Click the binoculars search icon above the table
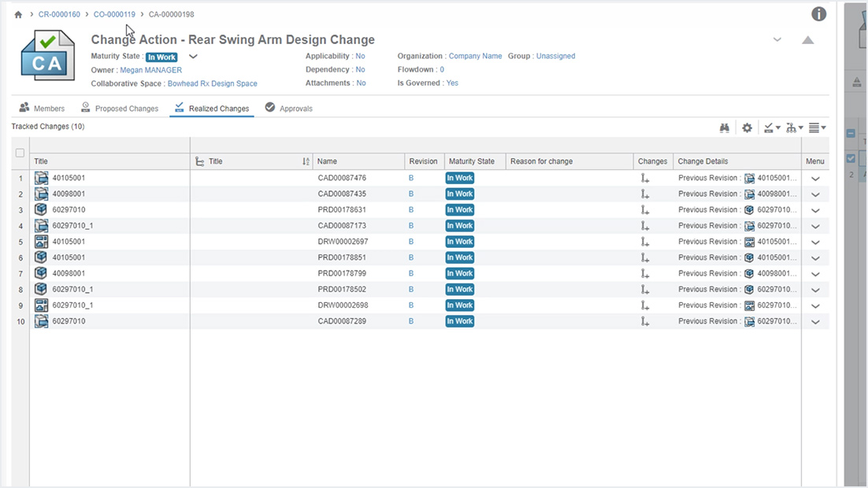This screenshot has width=868, height=488. click(725, 128)
